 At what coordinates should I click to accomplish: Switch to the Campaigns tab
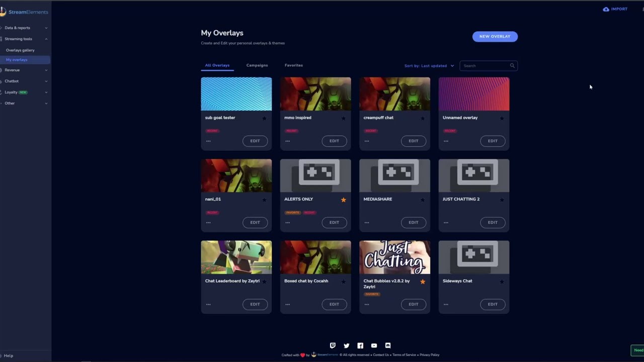coord(257,65)
